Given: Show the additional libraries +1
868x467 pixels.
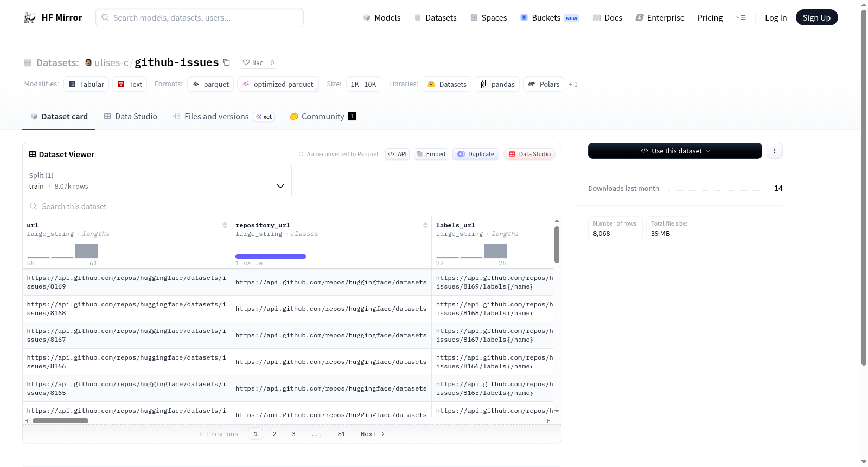Looking at the screenshot, I should click(573, 85).
